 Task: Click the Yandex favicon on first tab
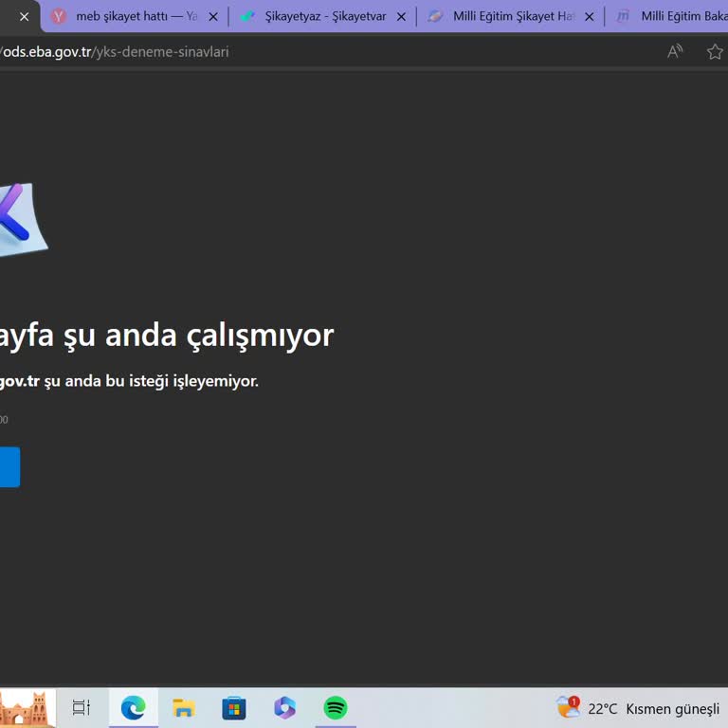point(59,17)
